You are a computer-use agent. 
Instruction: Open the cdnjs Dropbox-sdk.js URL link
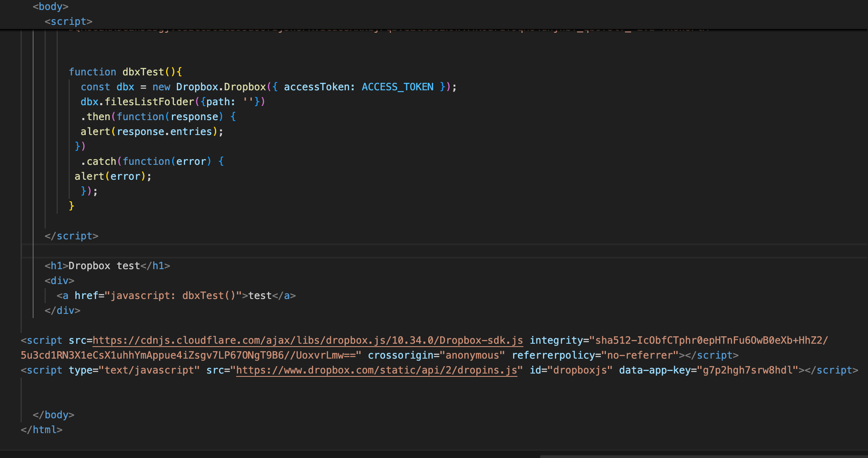coord(307,340)
